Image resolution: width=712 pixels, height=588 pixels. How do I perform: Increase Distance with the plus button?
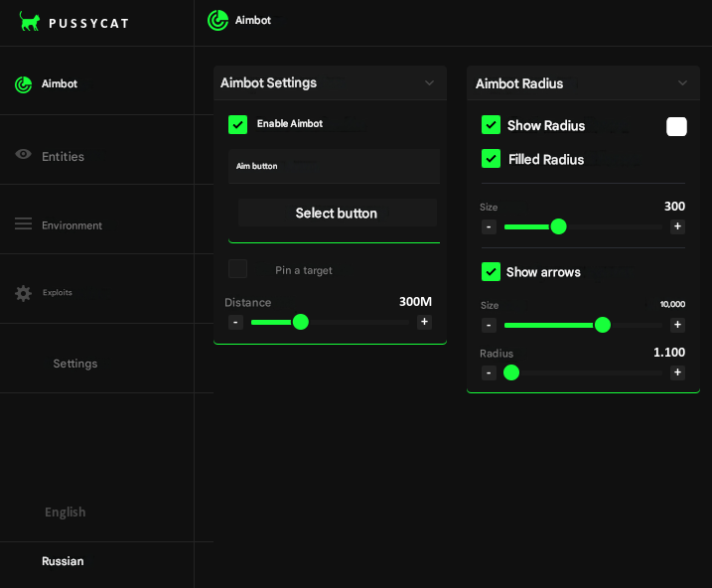(x=424, y=322)
